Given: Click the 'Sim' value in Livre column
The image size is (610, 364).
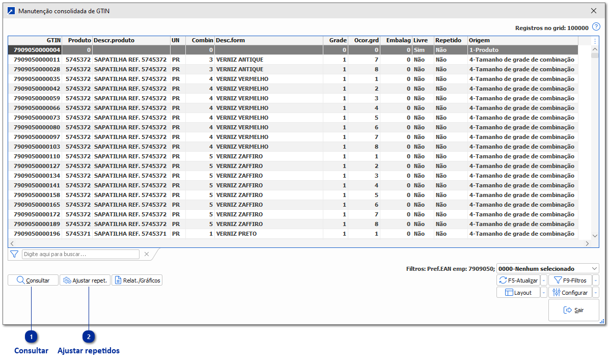Looking at the screenshot, I should [423, 50].
